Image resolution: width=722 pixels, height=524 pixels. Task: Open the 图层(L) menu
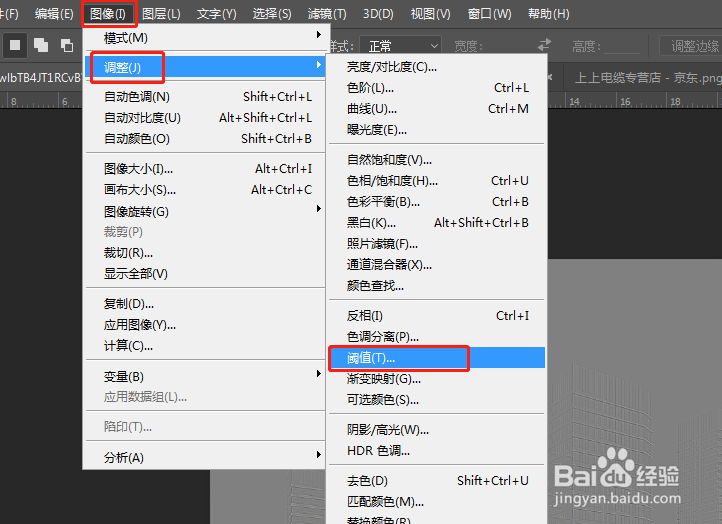click(161, 14)
